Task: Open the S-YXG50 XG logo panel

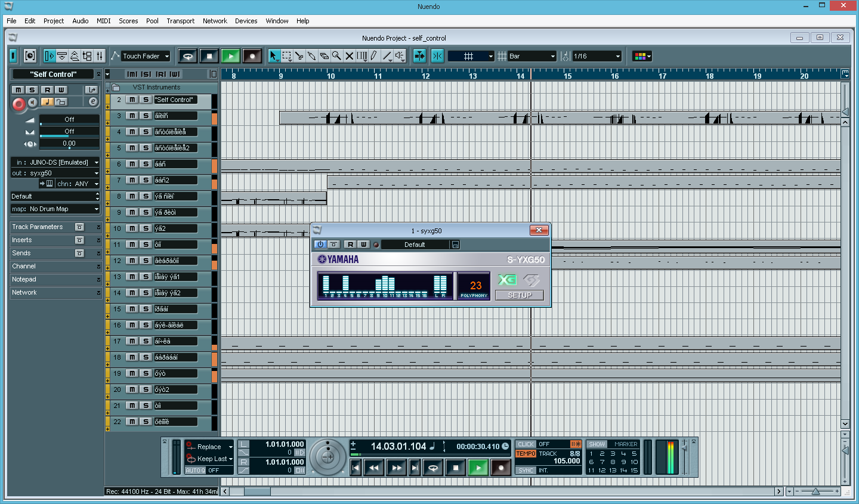Action: coord(507,280)
